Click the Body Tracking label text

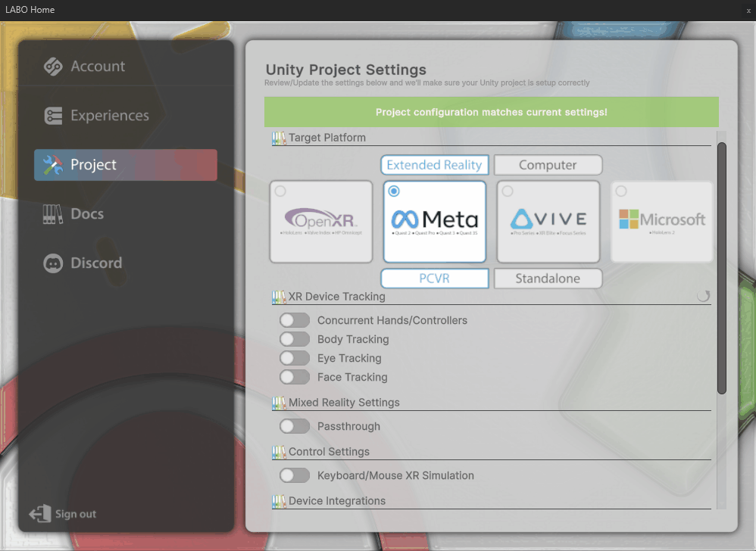(353, 340)
